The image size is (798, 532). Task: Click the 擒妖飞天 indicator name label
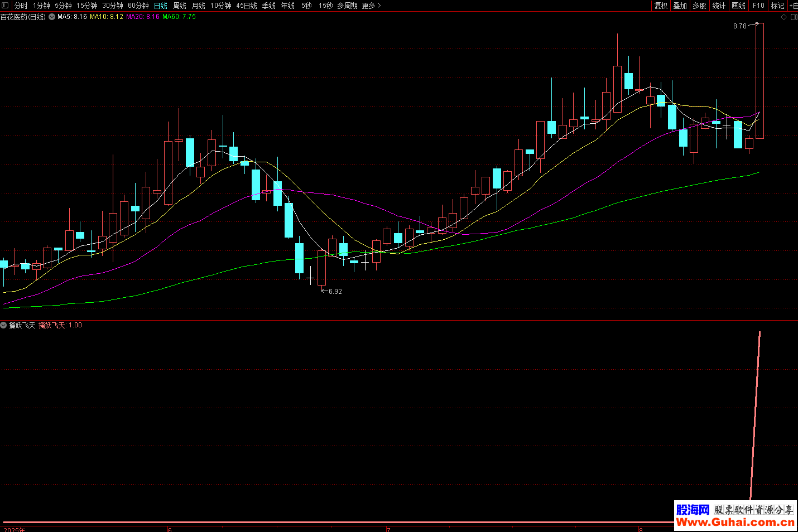pos(22,325)
